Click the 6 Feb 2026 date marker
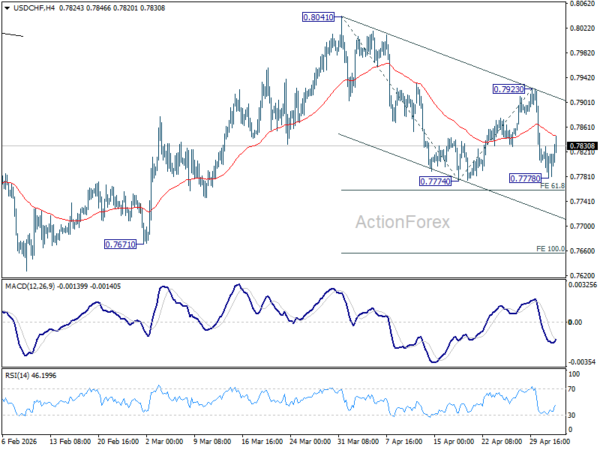600x450 pixels. coord(20,442)
